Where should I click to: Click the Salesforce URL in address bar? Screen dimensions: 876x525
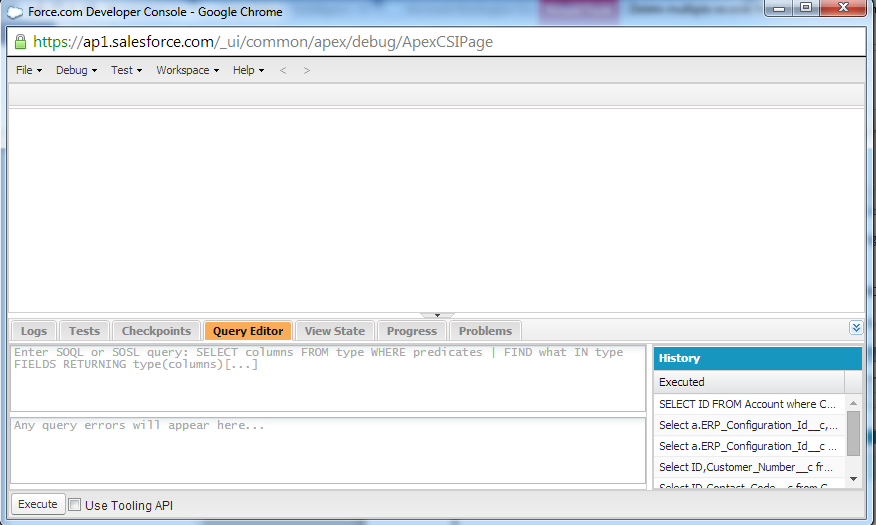[x=263, y=42]
